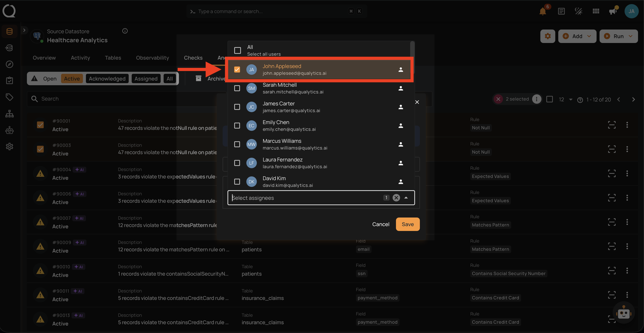Open the Observability tab

[152, 58]
